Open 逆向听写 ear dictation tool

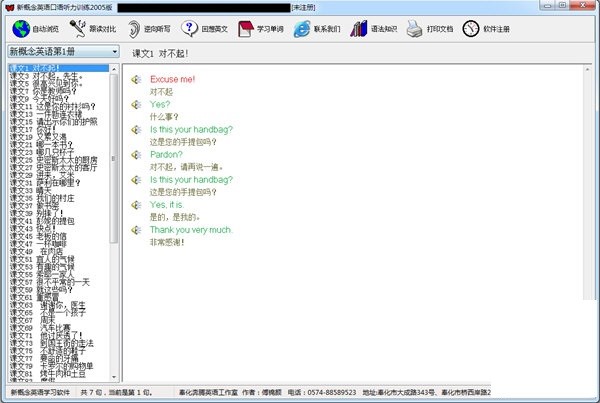(x=134, y=29)
